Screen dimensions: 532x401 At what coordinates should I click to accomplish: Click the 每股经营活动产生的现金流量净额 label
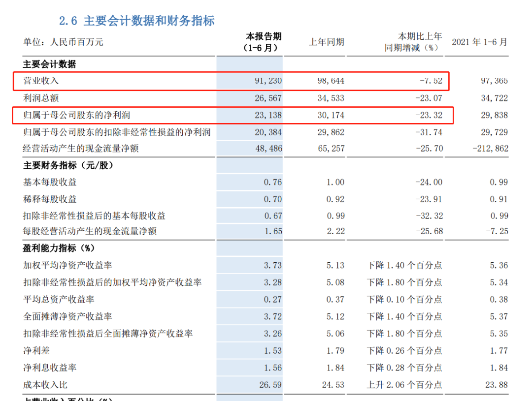pyautogui.click(x=90, y=231)
